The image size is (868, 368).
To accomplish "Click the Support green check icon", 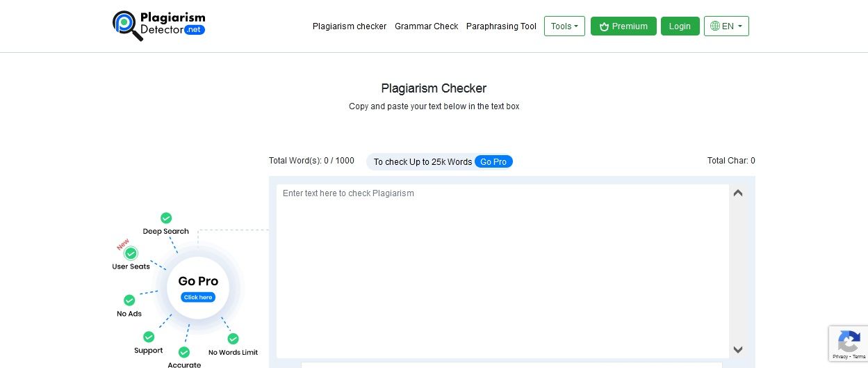I will pyautogui.click(x=149, y=337).
